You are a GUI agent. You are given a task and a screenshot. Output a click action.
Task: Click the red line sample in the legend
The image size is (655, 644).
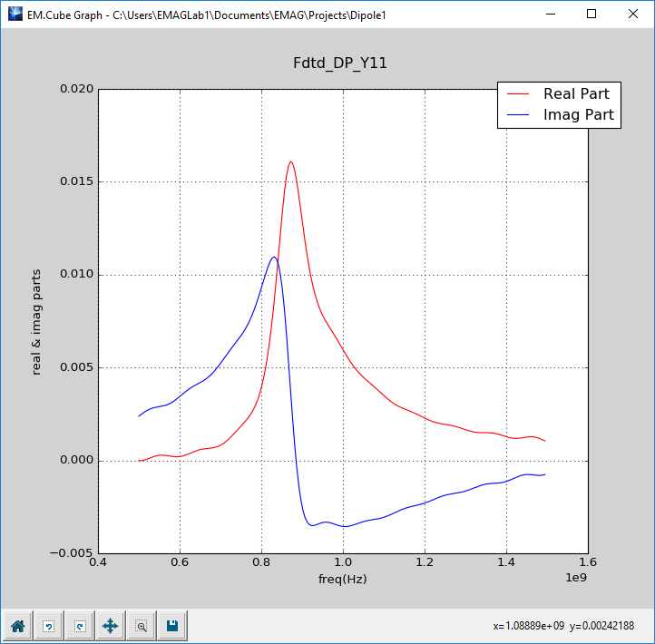[518, 93]
